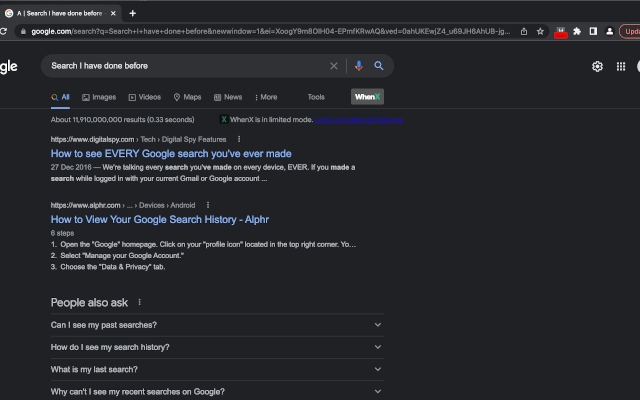Switch to the News tab
Screen dimensions: 640x400
(x=228, y=97)
